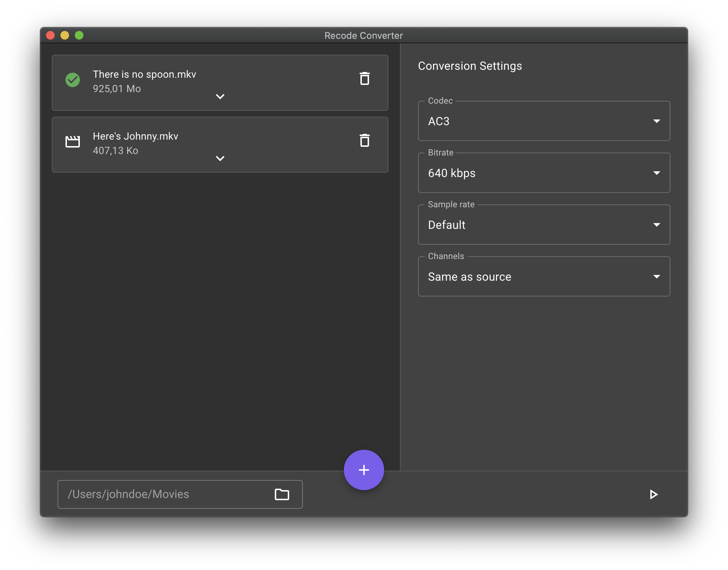The height and width of the screenshot is (570, 728).
Task: Click the output path field /Users/johndoe/Movies
Action: click(165, 494)
